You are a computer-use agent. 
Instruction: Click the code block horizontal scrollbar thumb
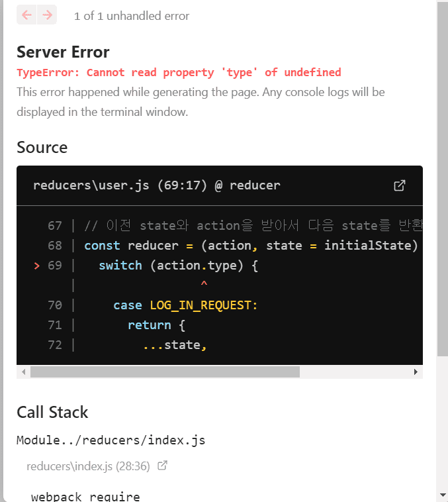coord(165,372)
